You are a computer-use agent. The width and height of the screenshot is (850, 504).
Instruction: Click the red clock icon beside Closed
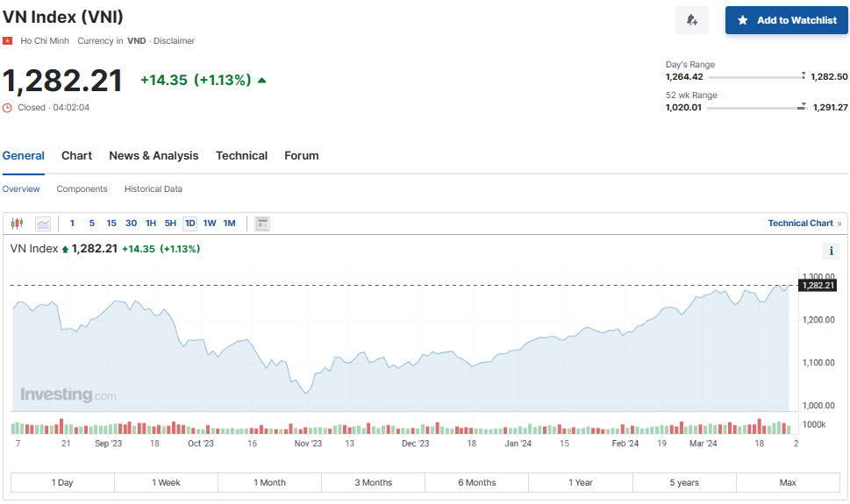[8, 108]
